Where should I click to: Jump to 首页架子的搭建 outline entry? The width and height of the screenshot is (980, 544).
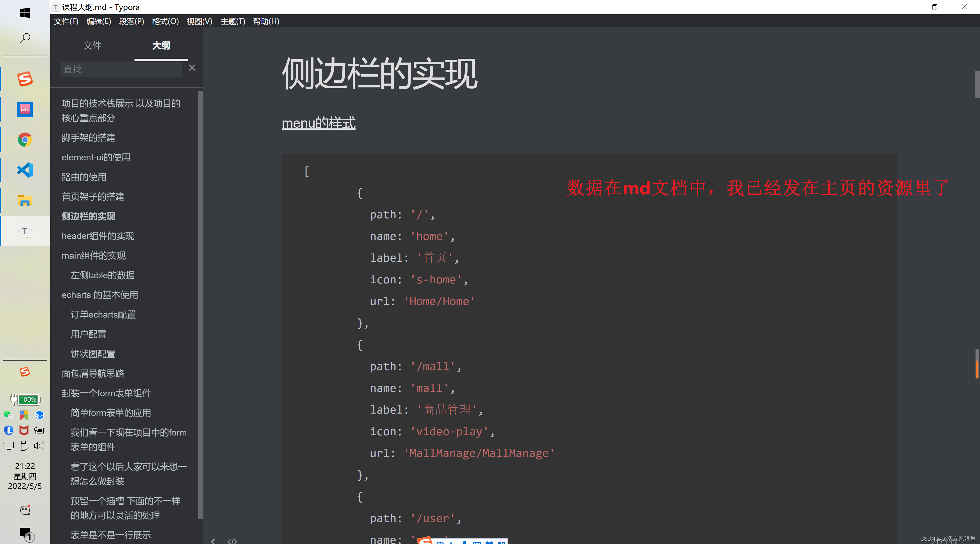pos(93,197)
